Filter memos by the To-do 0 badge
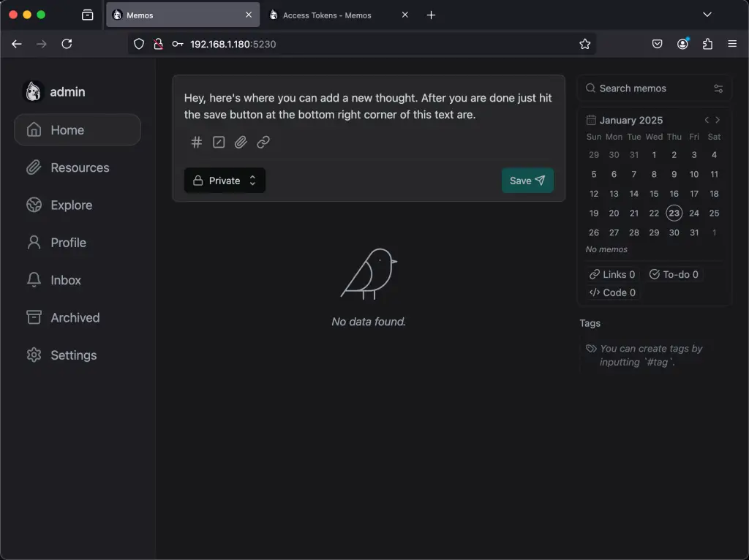The image size is (749, 560). point(674,274)
